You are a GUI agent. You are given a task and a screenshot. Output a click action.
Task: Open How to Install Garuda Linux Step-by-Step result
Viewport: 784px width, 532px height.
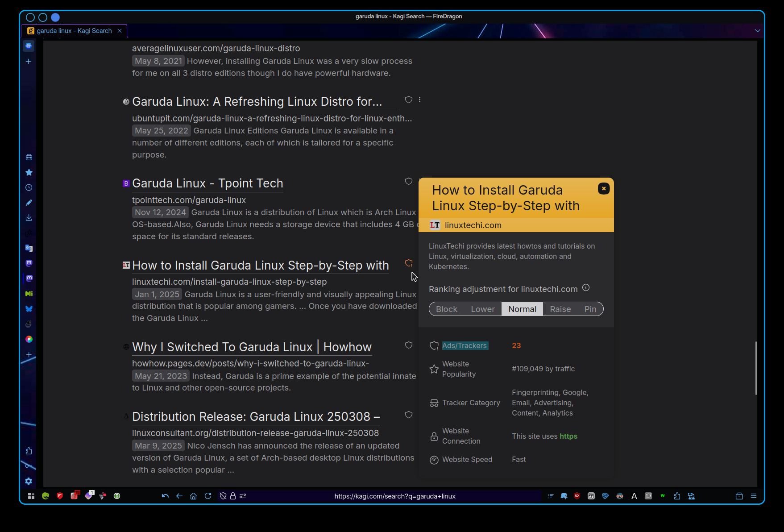261,266
